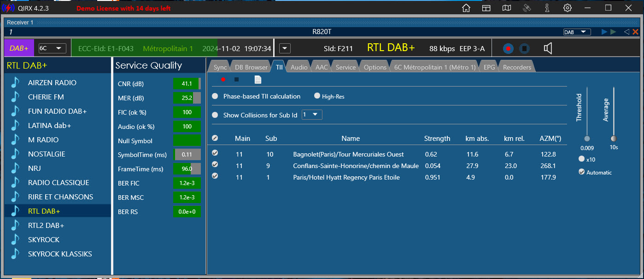This screenshot has width=644, height=279.
Task: Click the note icon beside AIRZEN RADIO
Action: (16, 83)
